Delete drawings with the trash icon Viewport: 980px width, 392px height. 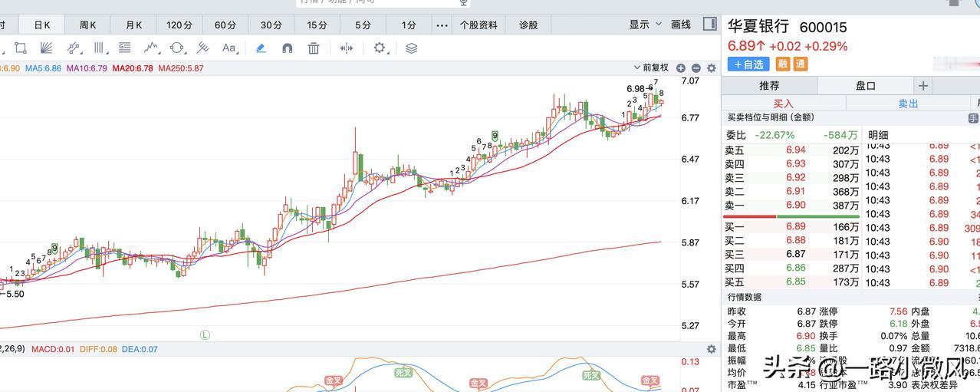314,48
